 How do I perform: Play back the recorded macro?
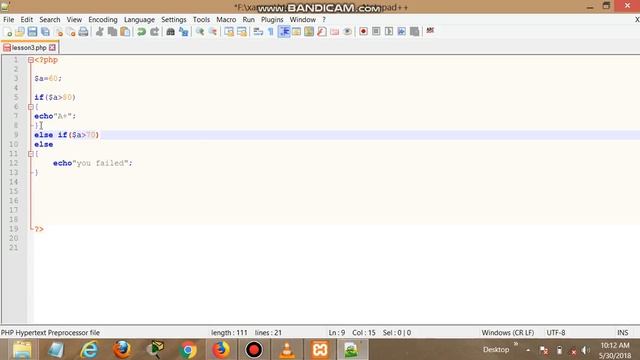[x=389, y=32]
